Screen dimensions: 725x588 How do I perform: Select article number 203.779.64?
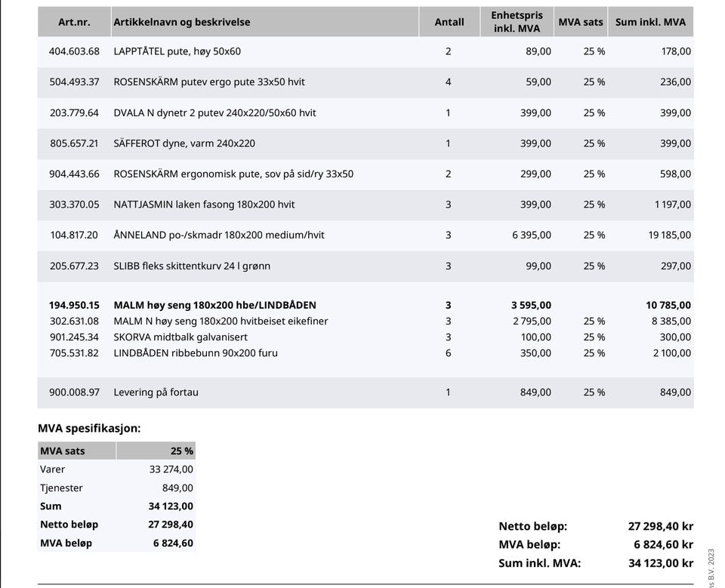(74, 112)
